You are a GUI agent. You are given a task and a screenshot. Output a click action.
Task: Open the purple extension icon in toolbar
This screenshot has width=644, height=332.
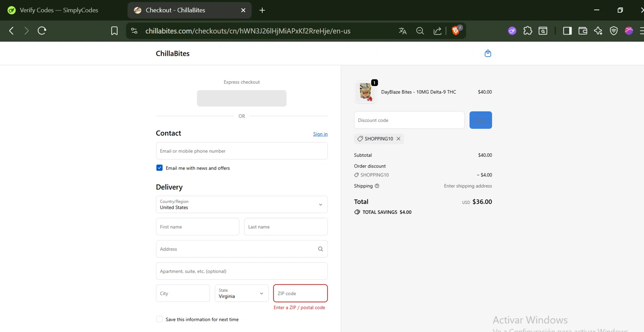pos(512,31)
